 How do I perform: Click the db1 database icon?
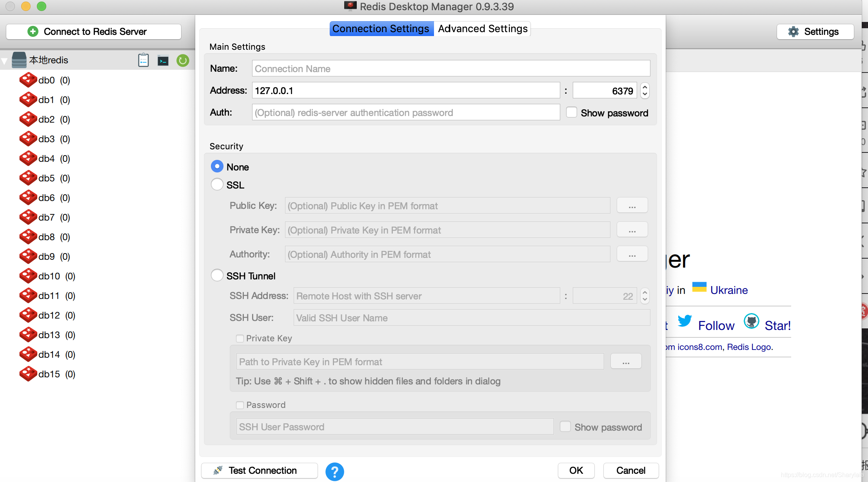point(28,100)
